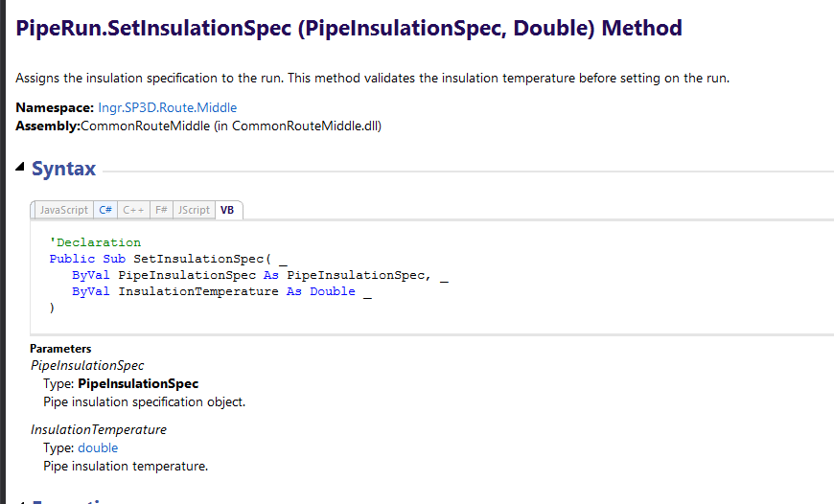Screen dimensions: 834x504
Task: Click the italic PipeInsulationSpec parameter name
Action: click(87, 366)
